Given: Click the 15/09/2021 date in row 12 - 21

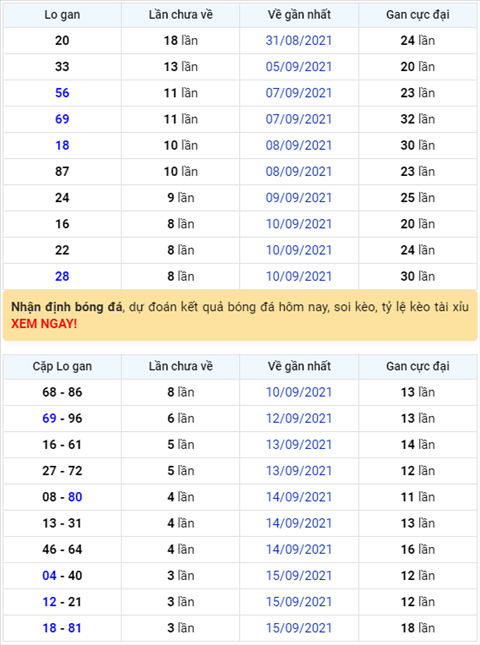Looking at the screenshot, I should (299, 602).
